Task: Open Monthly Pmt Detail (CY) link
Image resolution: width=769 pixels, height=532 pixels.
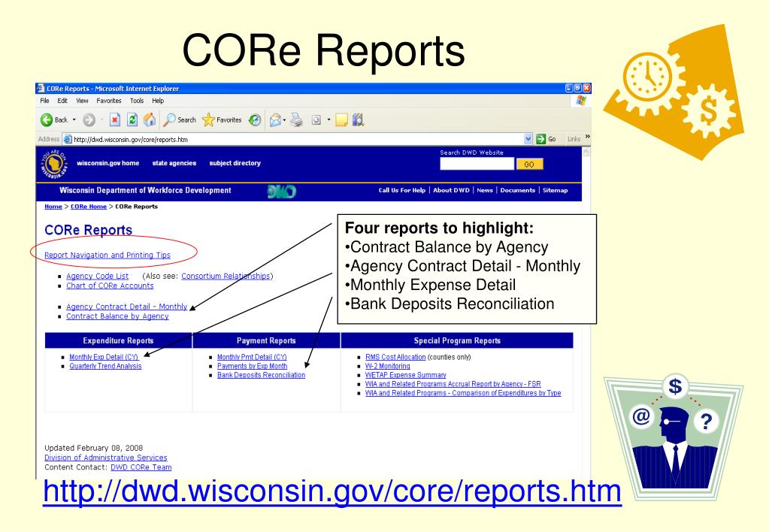Action: pyautogui.click(x=252, y=357)
